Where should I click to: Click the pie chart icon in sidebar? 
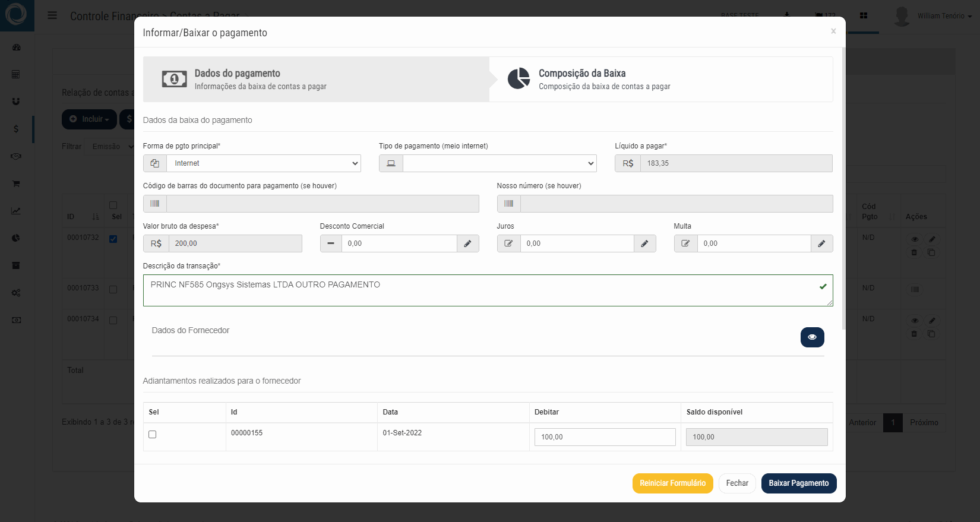click(x=16, y=238)
